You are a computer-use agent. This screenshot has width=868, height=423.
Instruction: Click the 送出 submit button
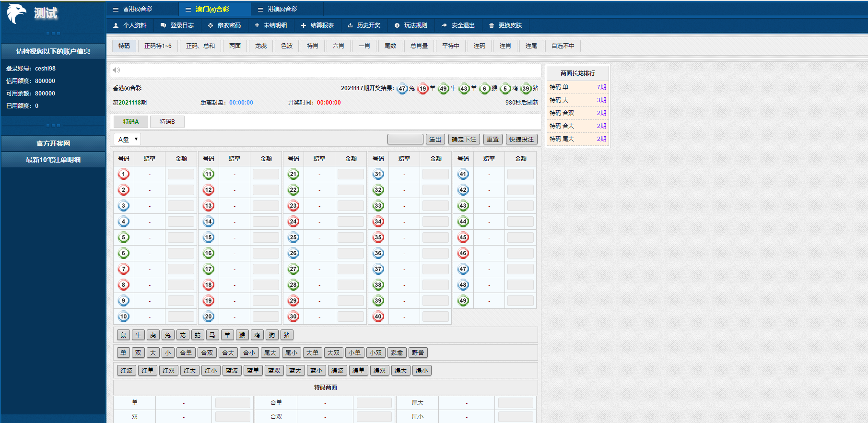pyautogui.click(x=435, y=140)
